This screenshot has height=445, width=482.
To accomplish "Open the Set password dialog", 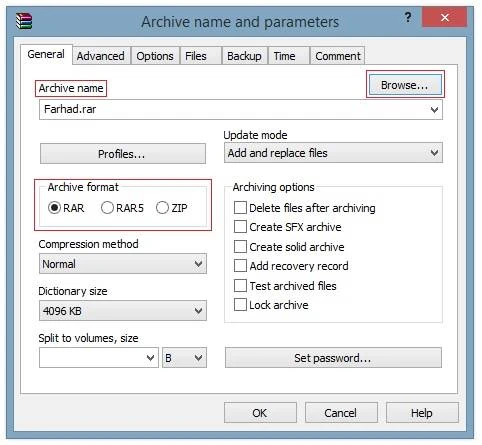I will click(x=333, y=358).
